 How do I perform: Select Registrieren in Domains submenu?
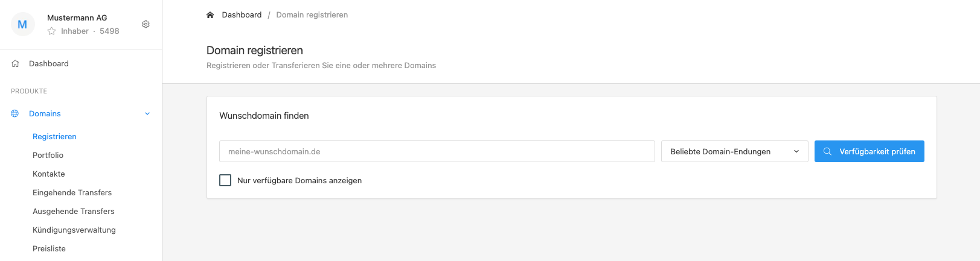pyautogui.click(x=55, y=136)
